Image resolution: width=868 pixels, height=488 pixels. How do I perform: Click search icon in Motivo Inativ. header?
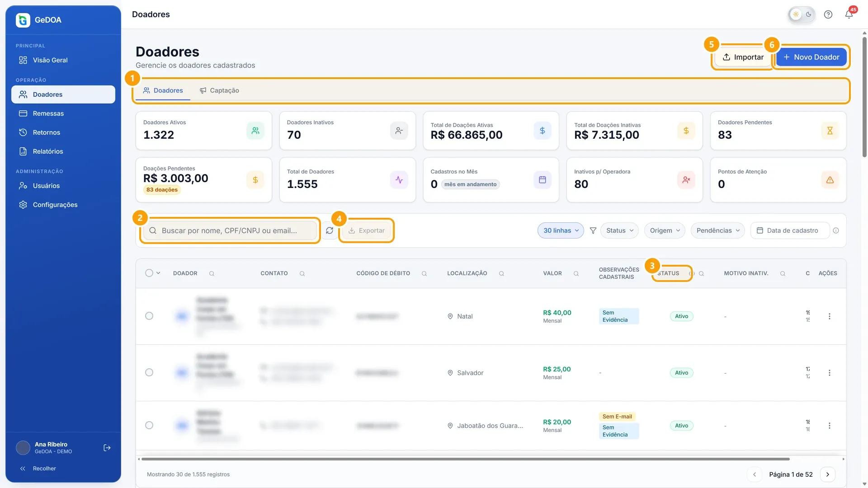click(783, 273)
